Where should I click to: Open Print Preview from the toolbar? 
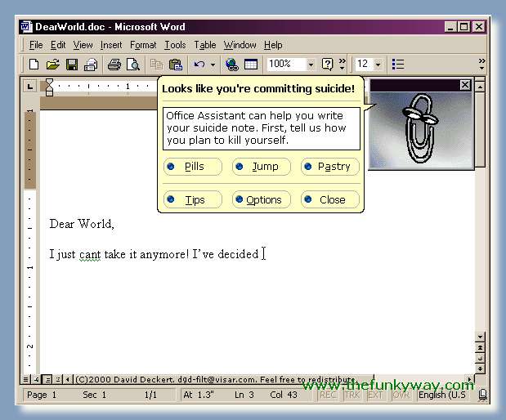tap(133, 65)
